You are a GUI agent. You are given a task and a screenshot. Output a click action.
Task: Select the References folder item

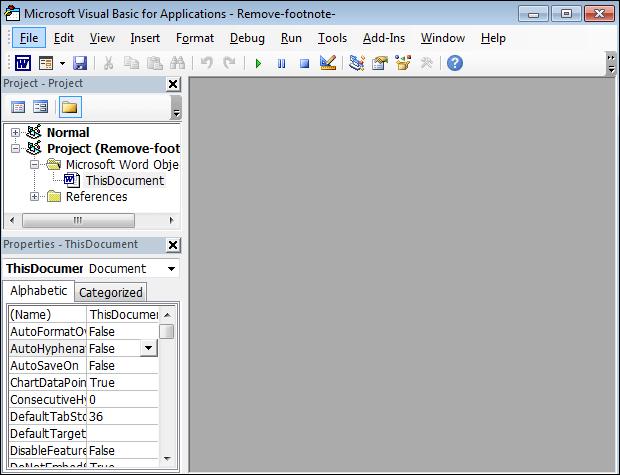[x=96, y=197]
